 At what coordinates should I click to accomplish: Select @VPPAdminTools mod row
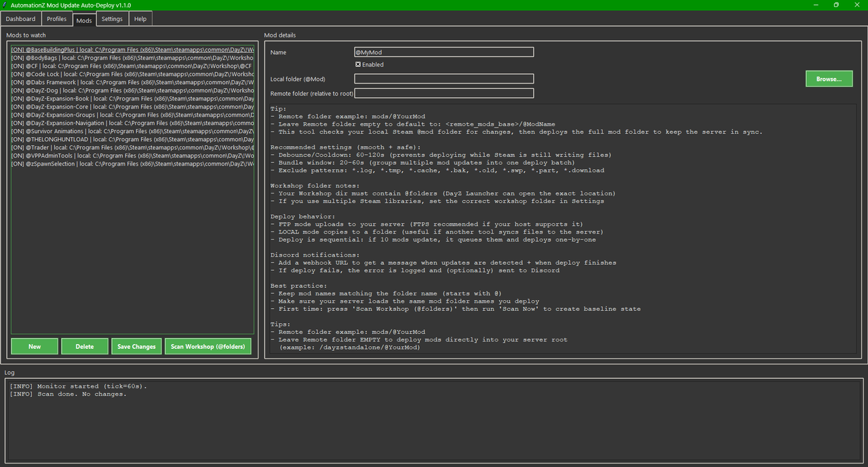point(133,155)
